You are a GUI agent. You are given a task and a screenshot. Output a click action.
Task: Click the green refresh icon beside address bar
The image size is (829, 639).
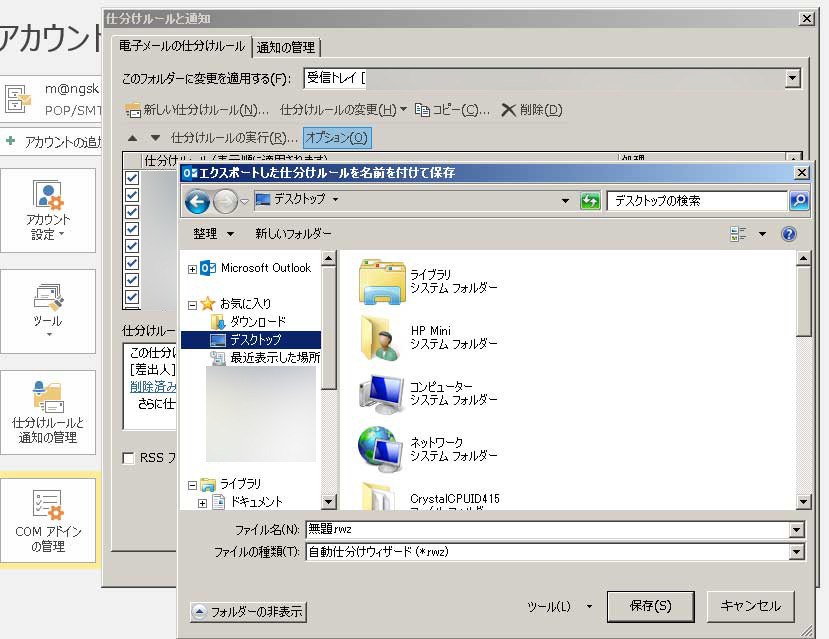click(x=591, y=201)
